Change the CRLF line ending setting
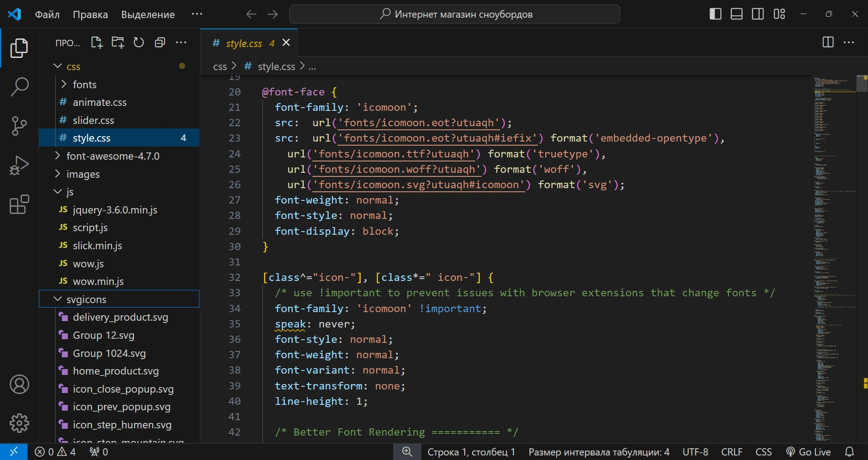868x460 pixels. pyautogui.click(x=731, y=452)
